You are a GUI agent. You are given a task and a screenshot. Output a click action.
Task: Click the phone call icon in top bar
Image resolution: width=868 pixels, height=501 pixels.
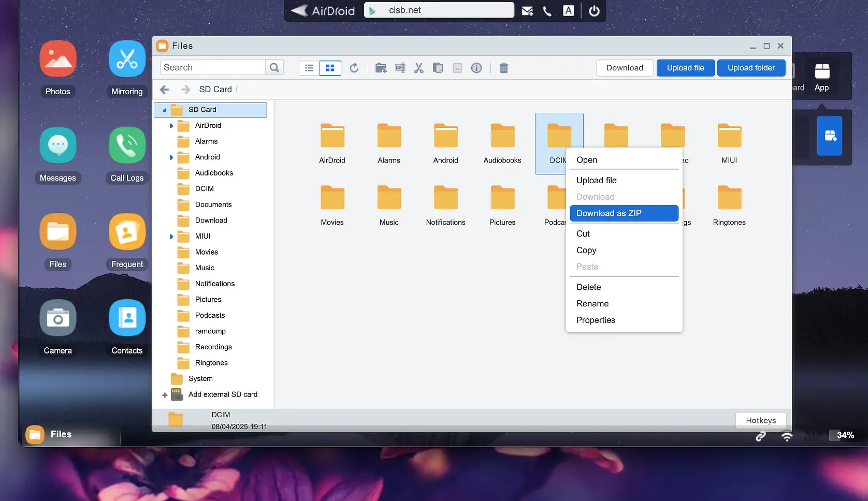pyautogui.click(x=547, y=11)
